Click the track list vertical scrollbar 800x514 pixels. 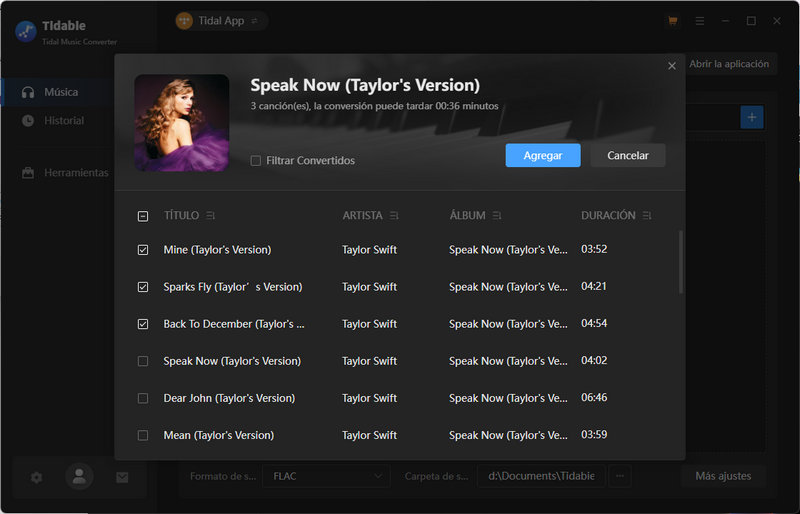pos(681,262)
